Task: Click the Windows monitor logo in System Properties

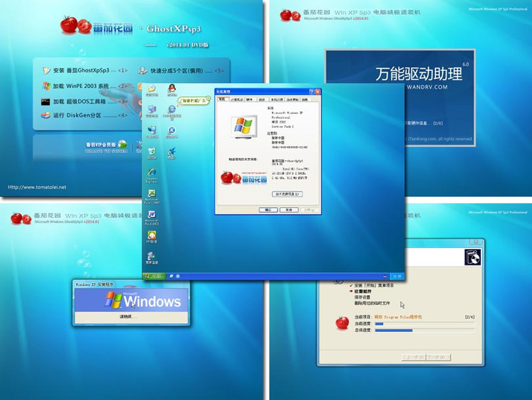Action: 243,127
